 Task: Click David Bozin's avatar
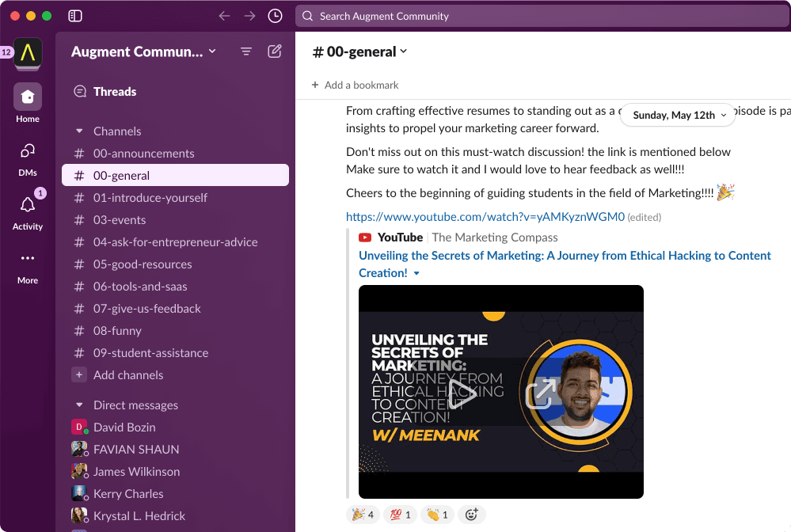(x=78, y=427)
